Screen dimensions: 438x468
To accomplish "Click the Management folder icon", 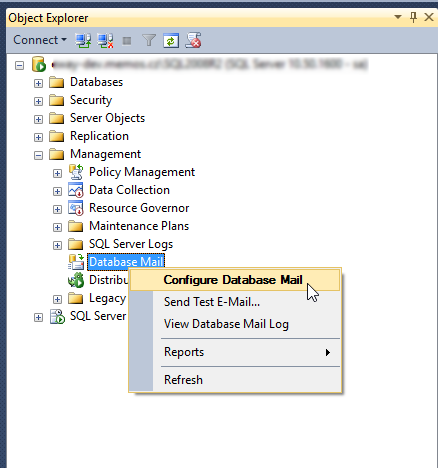I will (57, 154).
